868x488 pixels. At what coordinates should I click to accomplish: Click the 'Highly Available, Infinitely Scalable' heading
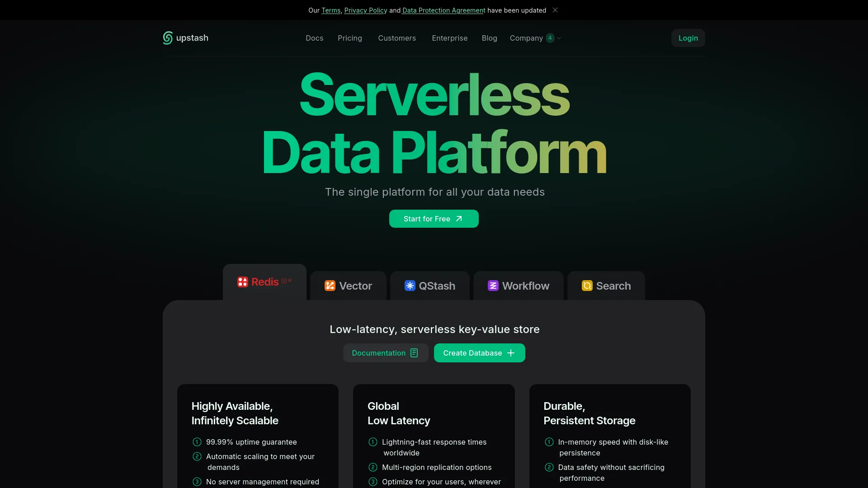235,413
